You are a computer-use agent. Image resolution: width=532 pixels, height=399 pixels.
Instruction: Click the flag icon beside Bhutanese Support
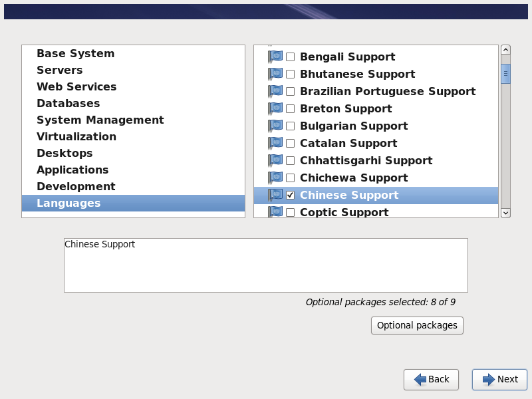(275, 74)
